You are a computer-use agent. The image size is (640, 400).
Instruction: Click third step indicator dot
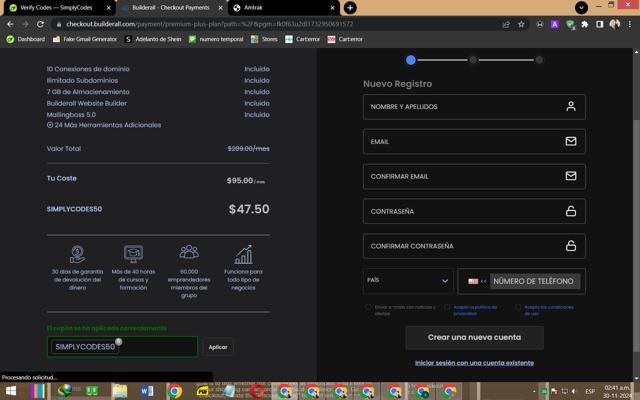[x=539, y=60]
